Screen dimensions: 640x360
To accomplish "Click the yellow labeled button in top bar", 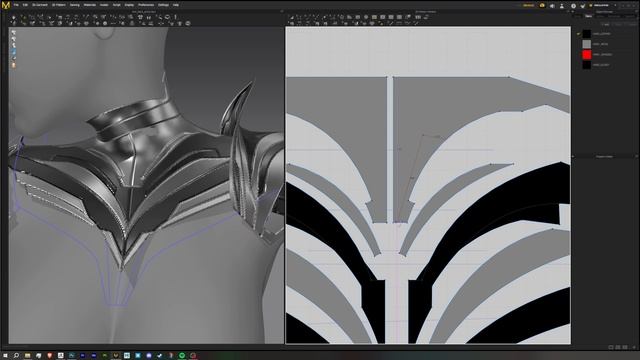I will (x=529, y=5).
